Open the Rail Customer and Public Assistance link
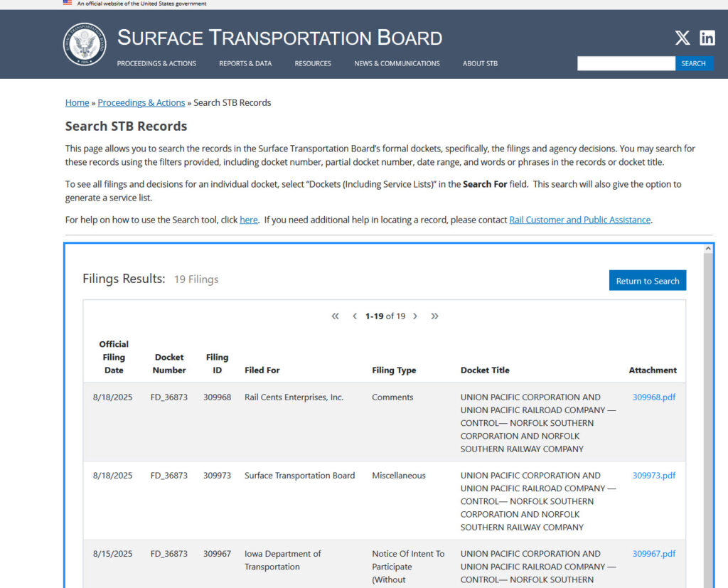 [579, 220]
